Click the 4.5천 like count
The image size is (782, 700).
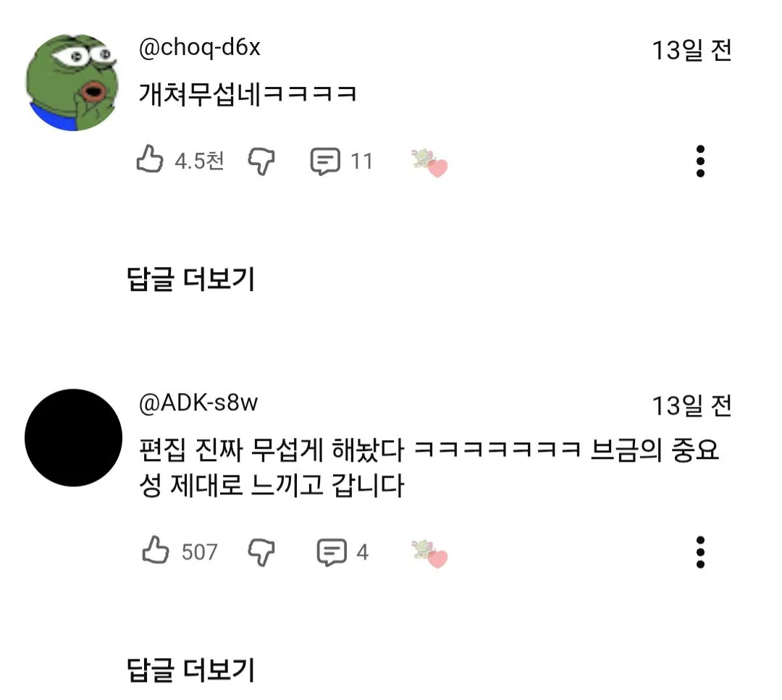[199, 161]
